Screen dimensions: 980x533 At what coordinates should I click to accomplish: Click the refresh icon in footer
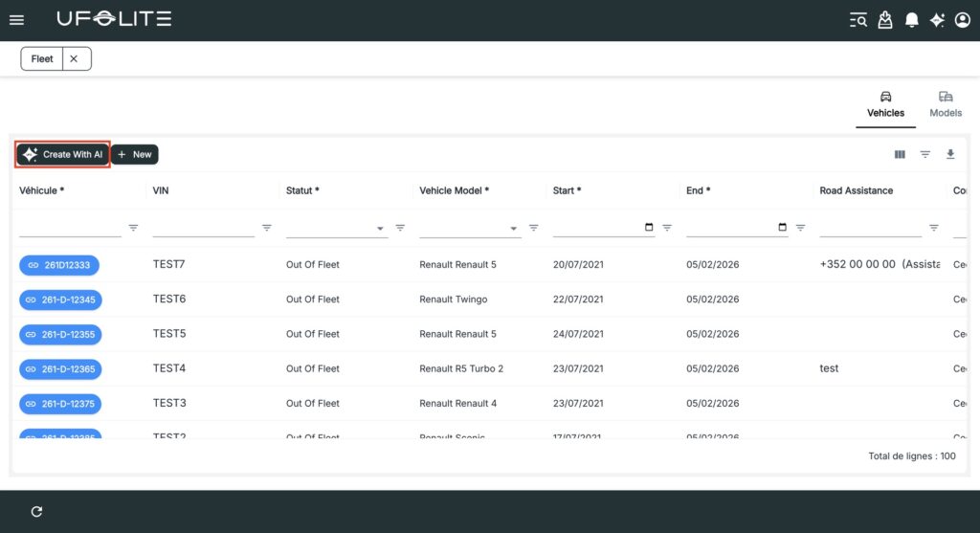pos(36,512)
